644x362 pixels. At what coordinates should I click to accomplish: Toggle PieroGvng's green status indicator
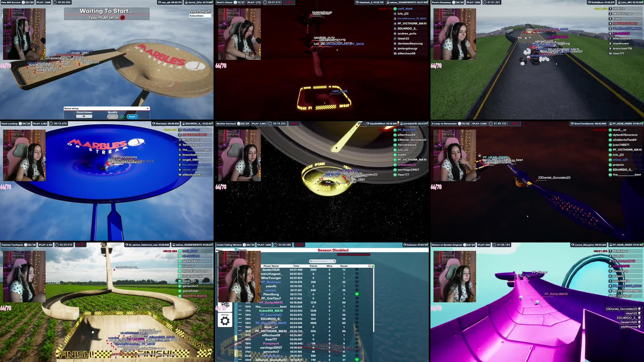pyautogui.click(x=358, y=293)
